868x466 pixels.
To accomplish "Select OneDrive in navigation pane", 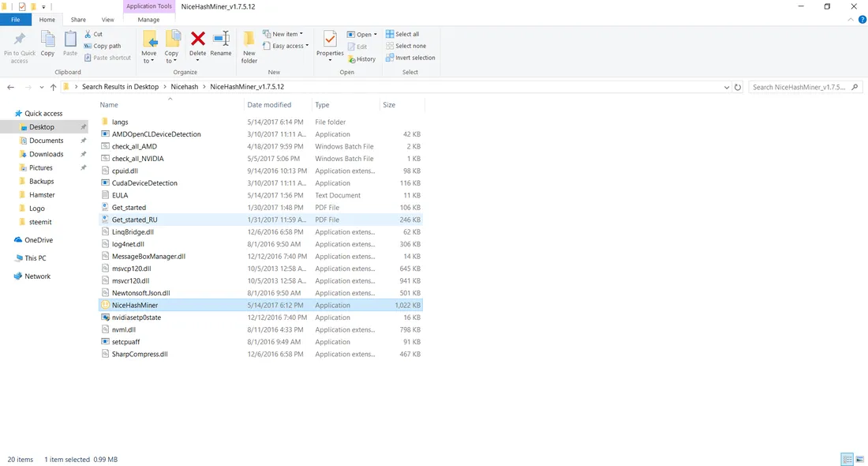I will pos(38,240).
